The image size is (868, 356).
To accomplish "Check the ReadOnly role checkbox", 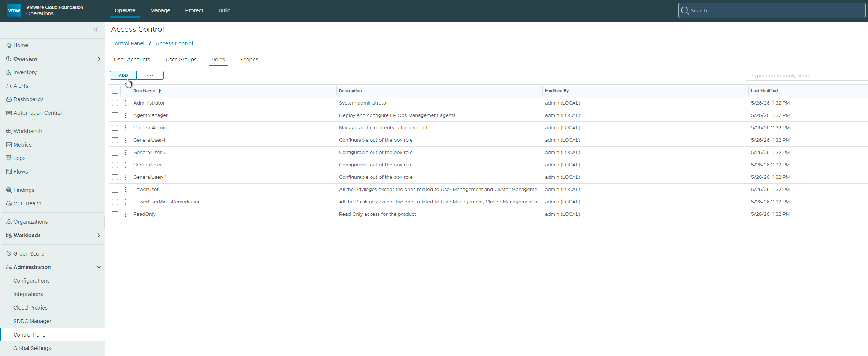I will coord(115,214).
